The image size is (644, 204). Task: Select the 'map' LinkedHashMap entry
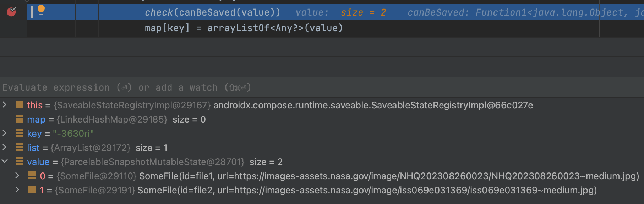pos(107,119)
